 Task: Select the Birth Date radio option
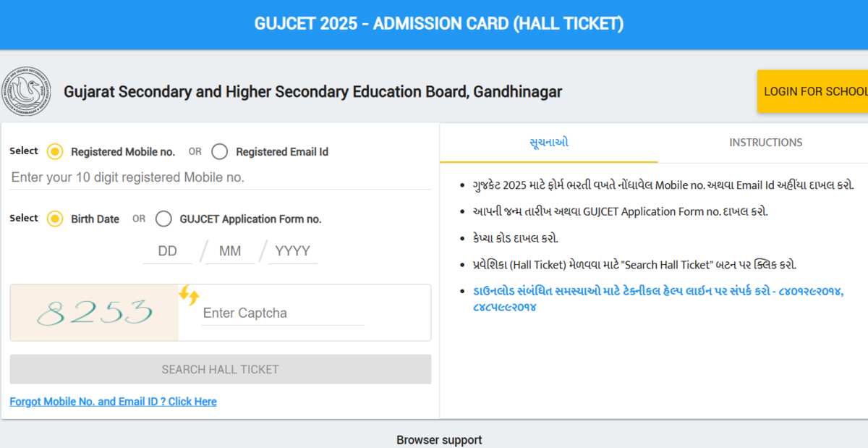pos(55,219)
